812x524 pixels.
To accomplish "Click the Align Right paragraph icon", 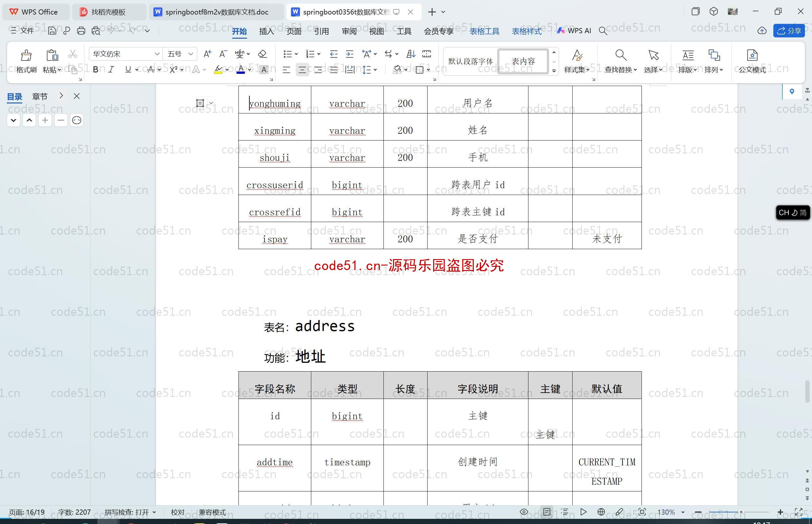I will [318, 70].
